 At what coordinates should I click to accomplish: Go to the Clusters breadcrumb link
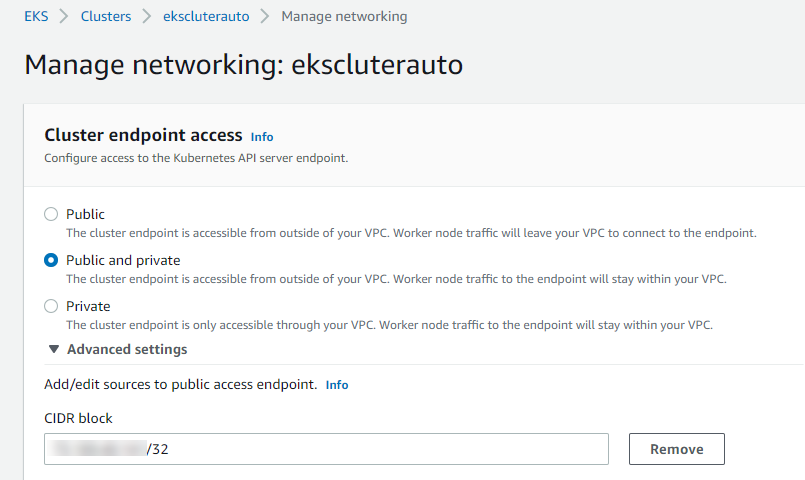105,16
